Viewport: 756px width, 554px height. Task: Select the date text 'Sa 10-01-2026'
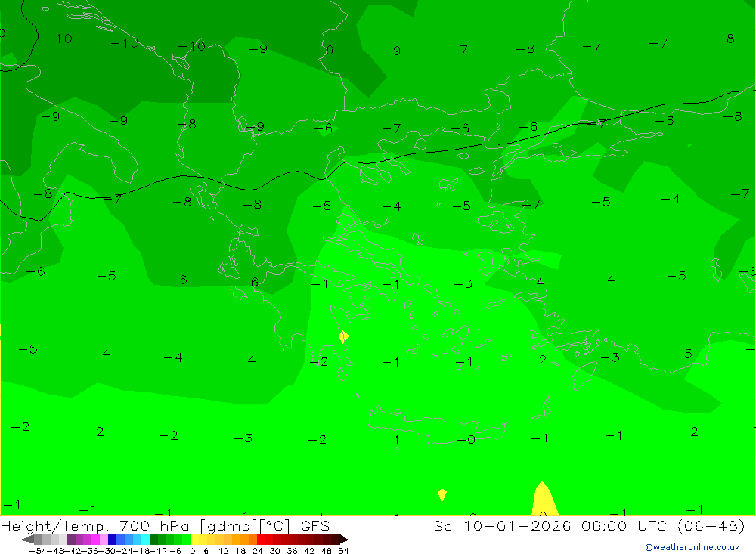[503, 525]
